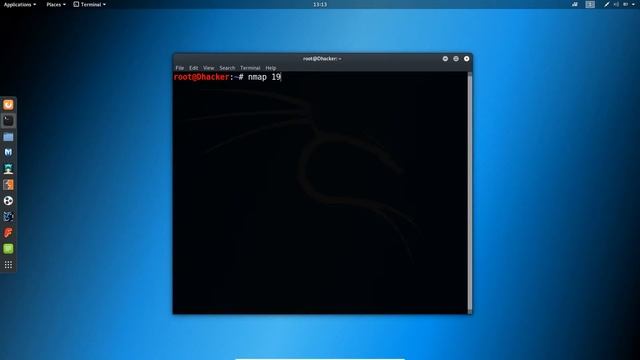Show all applications grid

pyautogui.click(x=8, y=265)
